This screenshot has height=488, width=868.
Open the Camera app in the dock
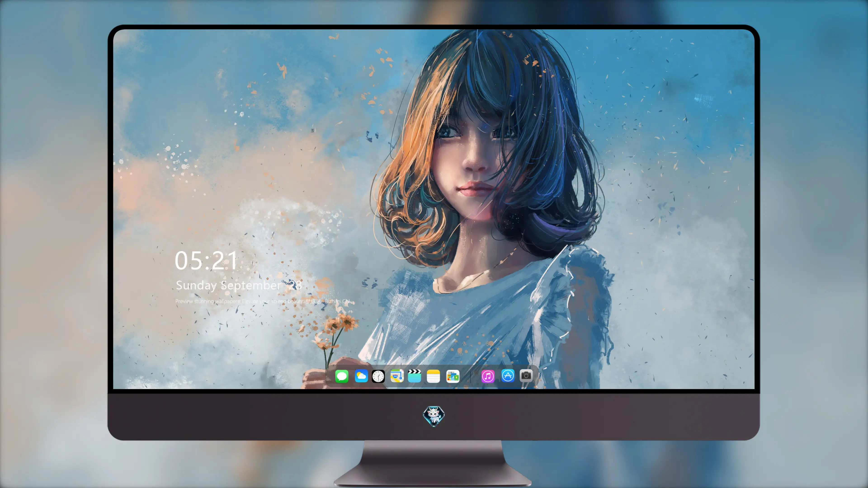click(x=526, y=375)
